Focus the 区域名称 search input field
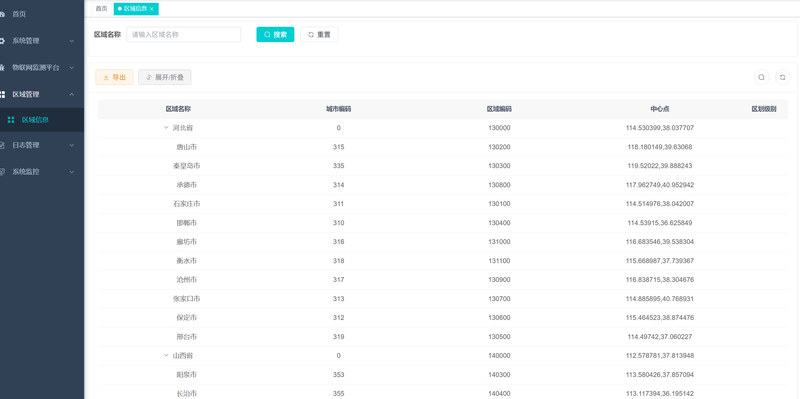The width and height of the screenshot is (800, 399). 184,35
